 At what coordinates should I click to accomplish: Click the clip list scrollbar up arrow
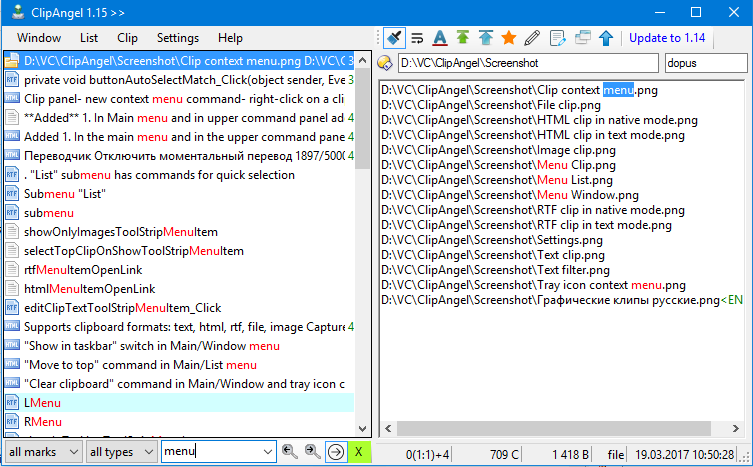coord(363,61)
